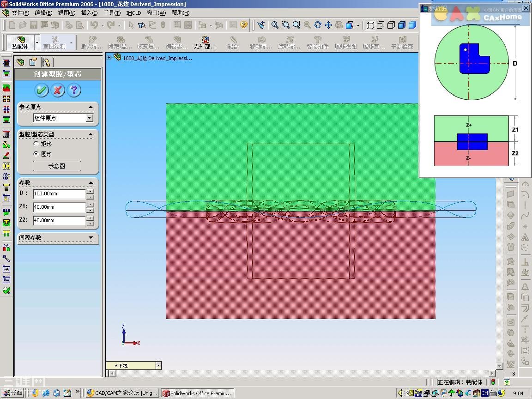Click the IMOLD mold base icon
The image size is (532, 399).
pos(6,120)
